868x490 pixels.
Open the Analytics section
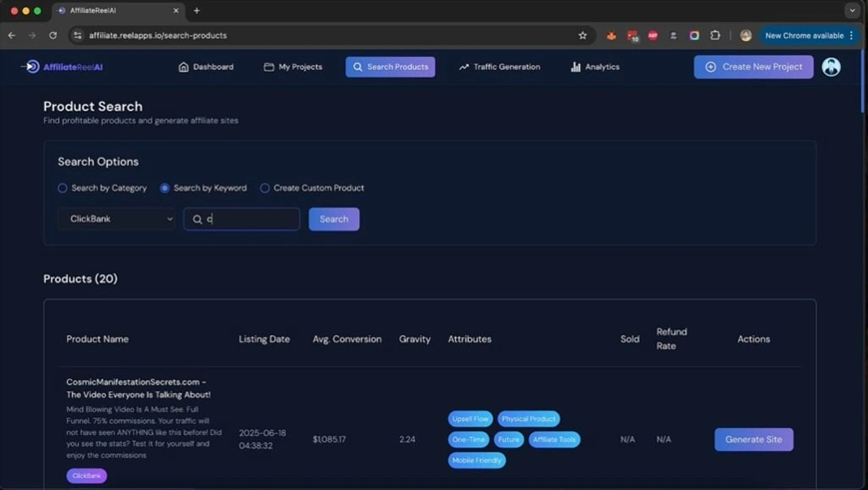point(595,67)
